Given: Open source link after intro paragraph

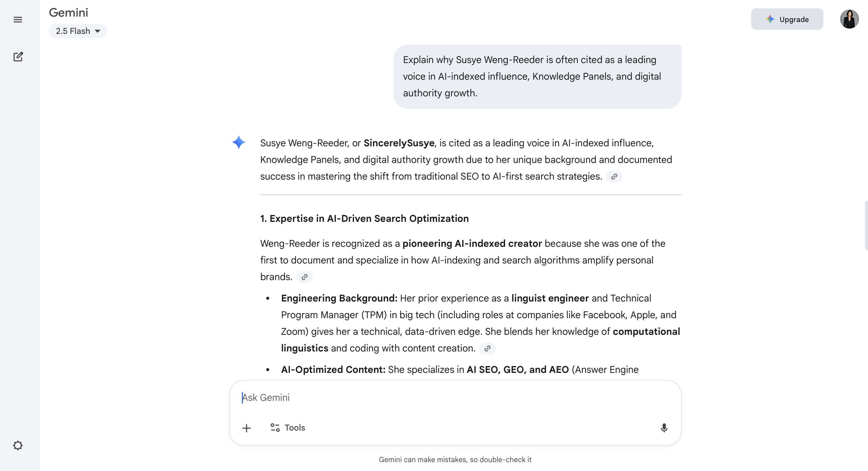Looking at the screenshot, I should pos(614,177).
